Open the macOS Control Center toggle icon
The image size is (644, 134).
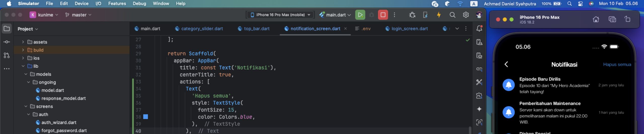[x=580, y=4]
